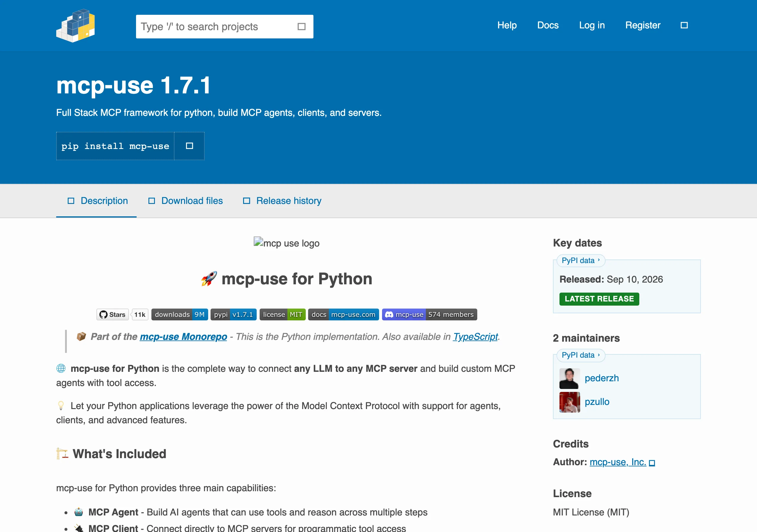The height and width of the screenshot is (532, 757).
Task: Switch to the Release history tab
Action: (282, 201)
